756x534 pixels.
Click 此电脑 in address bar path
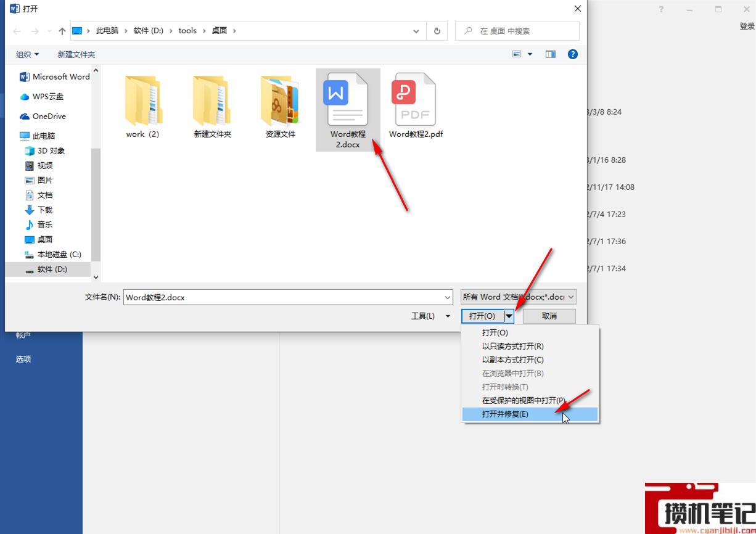(x=107, y=31)
